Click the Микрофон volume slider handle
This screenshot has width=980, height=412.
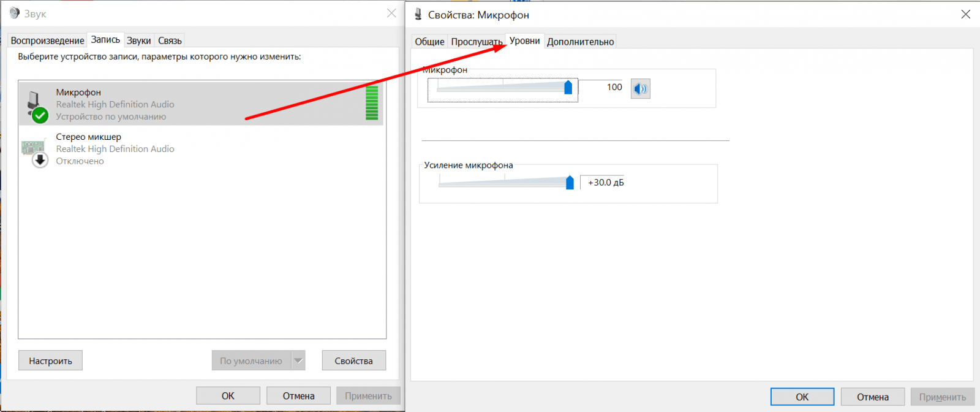pos(568,88)
